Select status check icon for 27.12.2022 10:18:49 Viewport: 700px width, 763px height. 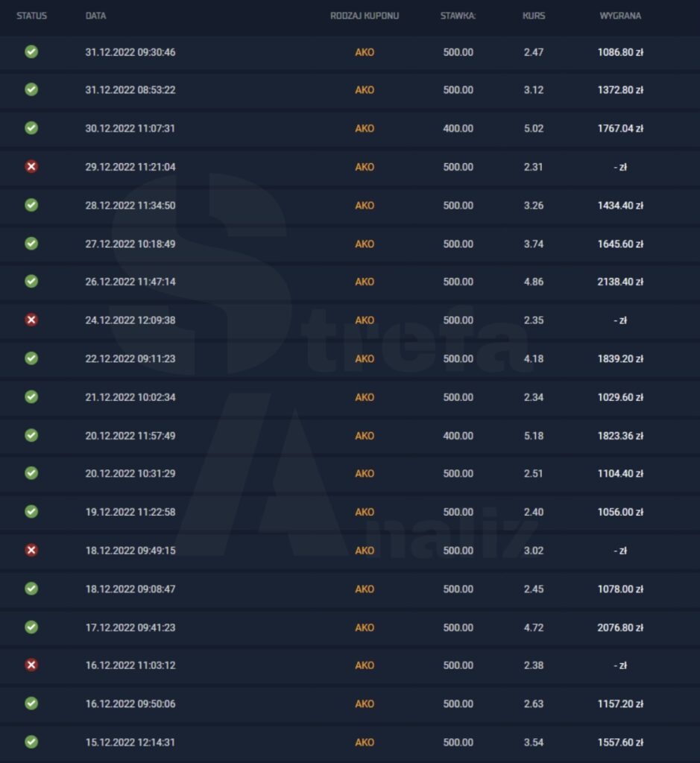click(31, 244)
